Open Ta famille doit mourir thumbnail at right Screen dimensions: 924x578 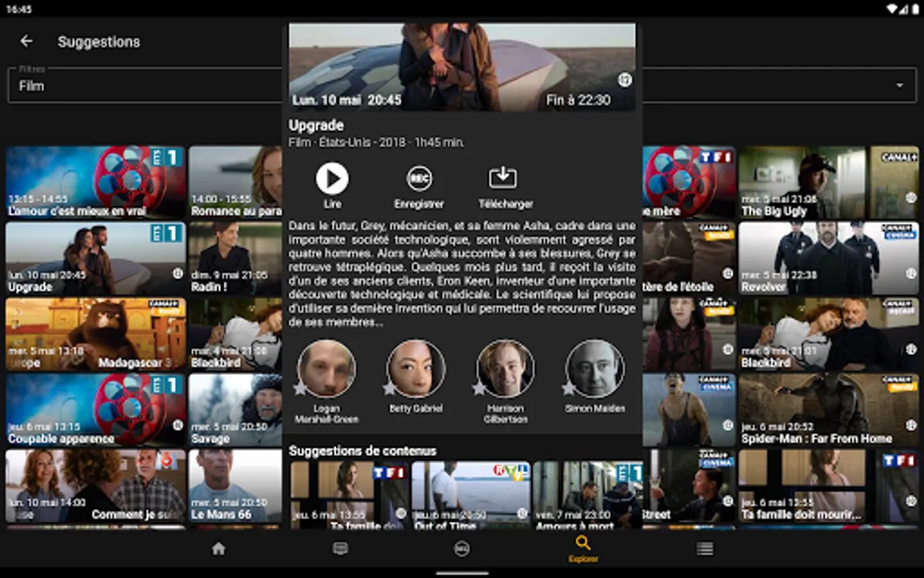point(828,486)
